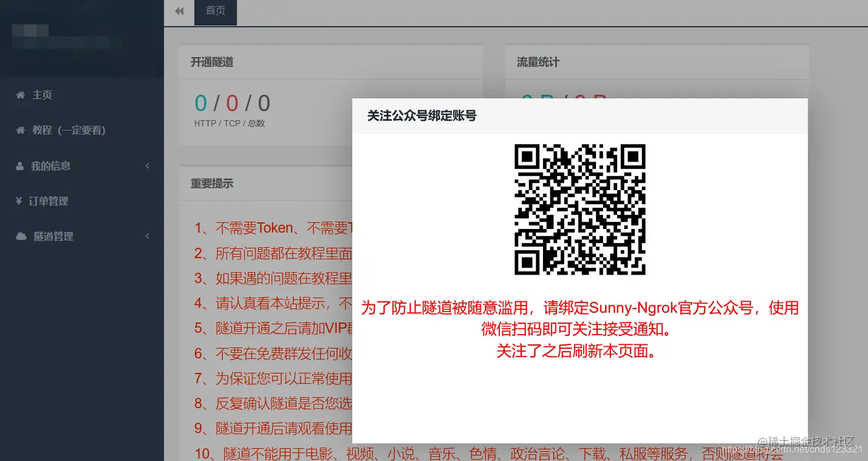Click tip 10 about 隧道不能用于电影
868x461 pixels.
coord(489,453)
